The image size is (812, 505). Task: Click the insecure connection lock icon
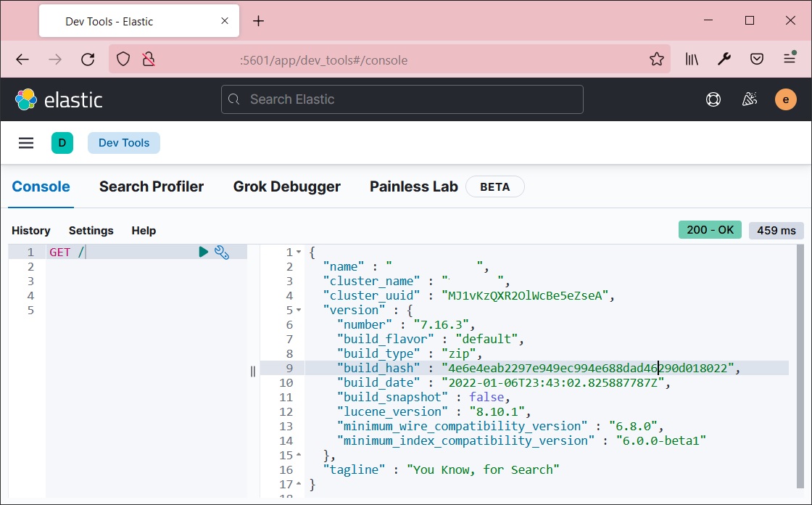pos(149,59)
